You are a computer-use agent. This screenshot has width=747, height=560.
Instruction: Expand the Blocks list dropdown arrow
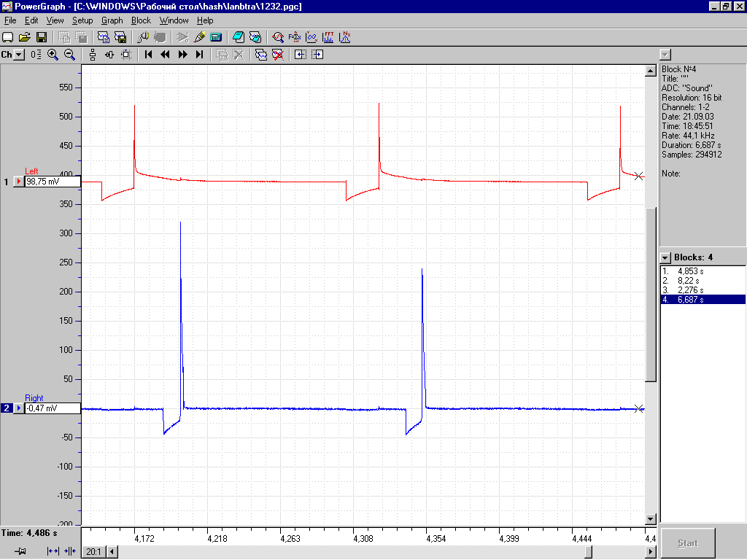(665, 257)
